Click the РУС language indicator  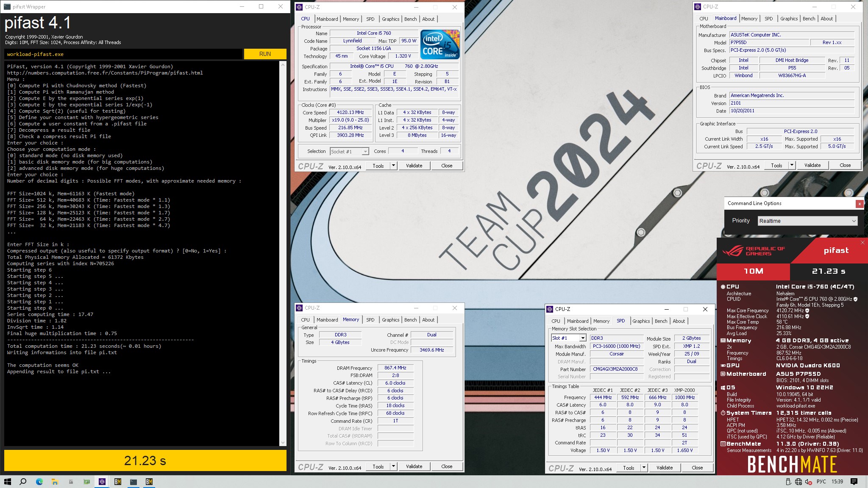coord(821,482)
